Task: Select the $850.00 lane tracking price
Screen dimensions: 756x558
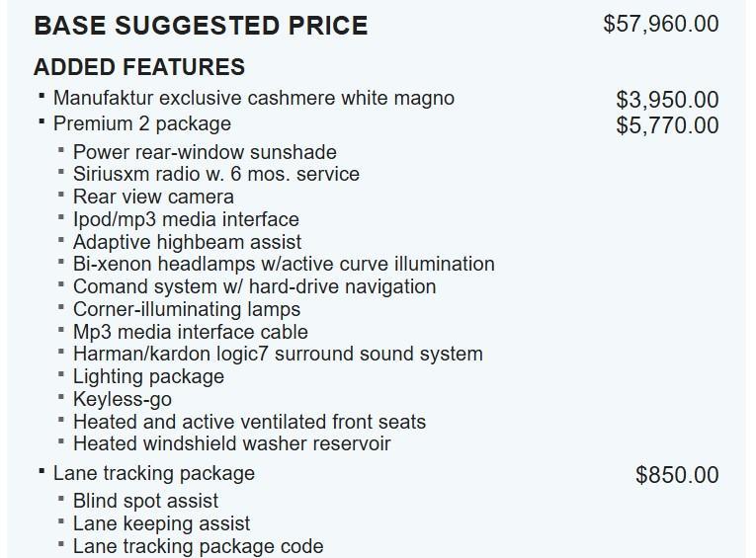Action: pyautogui.click(x=677, y=475)
